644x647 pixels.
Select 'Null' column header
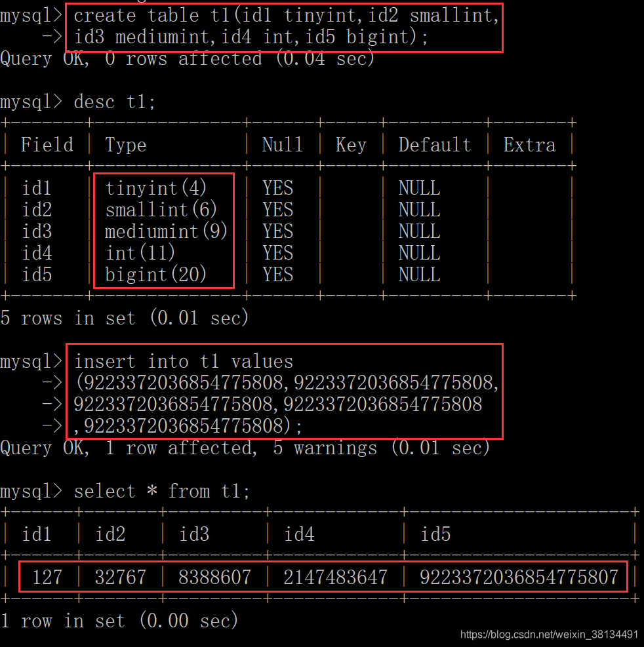point(283,145)
